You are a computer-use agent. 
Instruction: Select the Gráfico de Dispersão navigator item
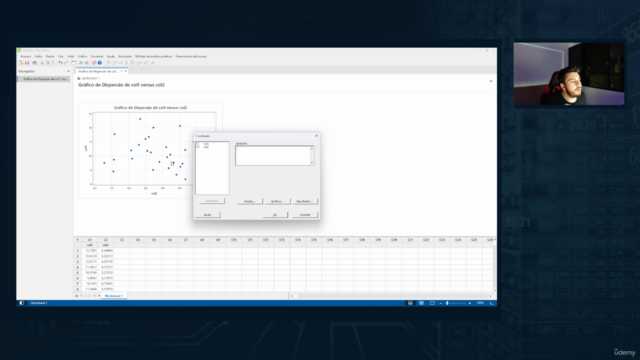pos(44,79)
